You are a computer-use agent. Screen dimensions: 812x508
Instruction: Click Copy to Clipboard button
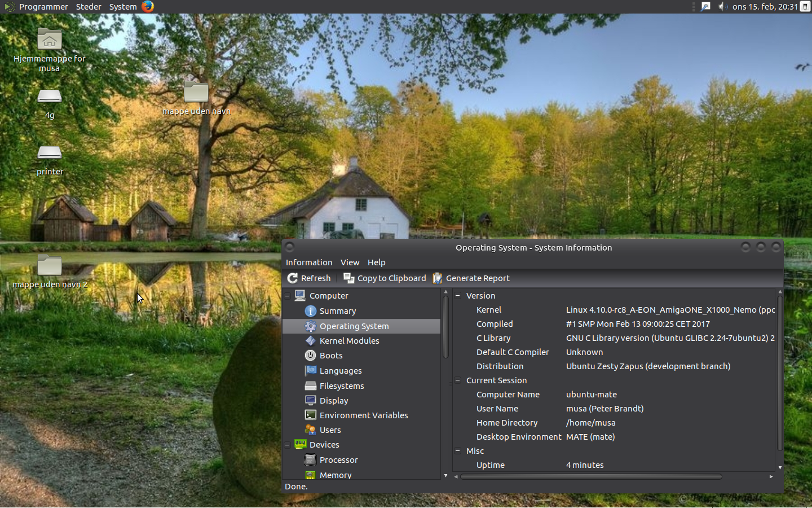pos(385,278)
